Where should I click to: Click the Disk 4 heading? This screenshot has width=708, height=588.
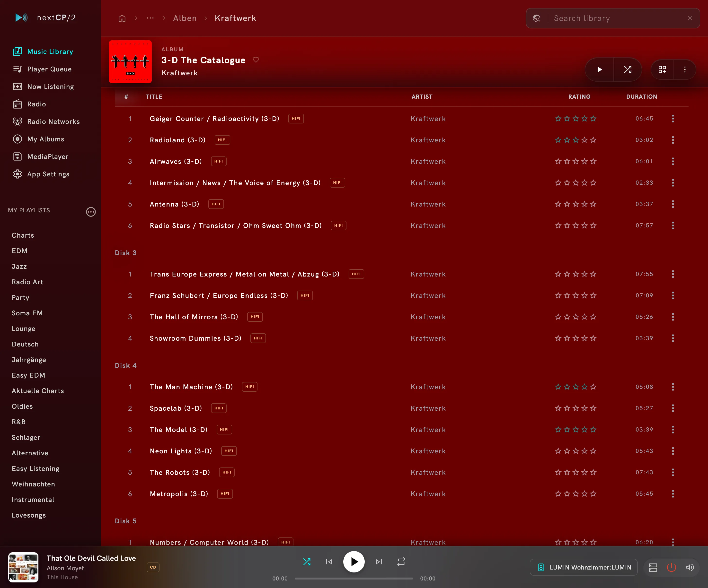point(126,366)
